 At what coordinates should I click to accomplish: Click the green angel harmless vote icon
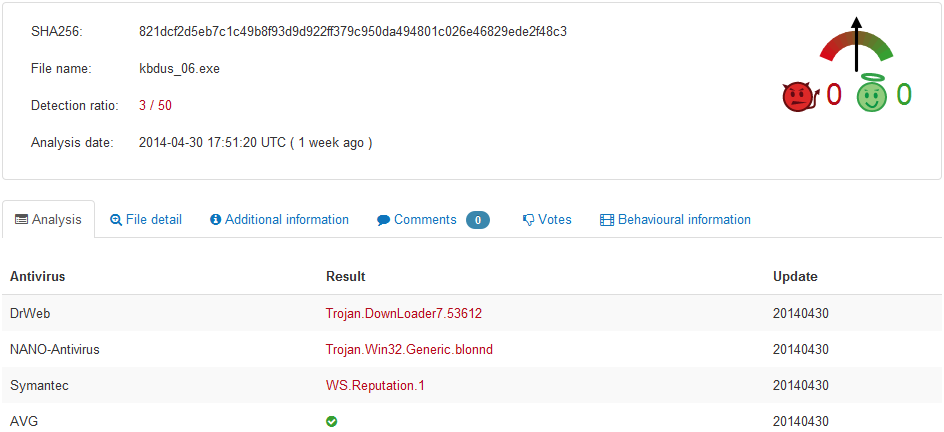tap(872, 94)
